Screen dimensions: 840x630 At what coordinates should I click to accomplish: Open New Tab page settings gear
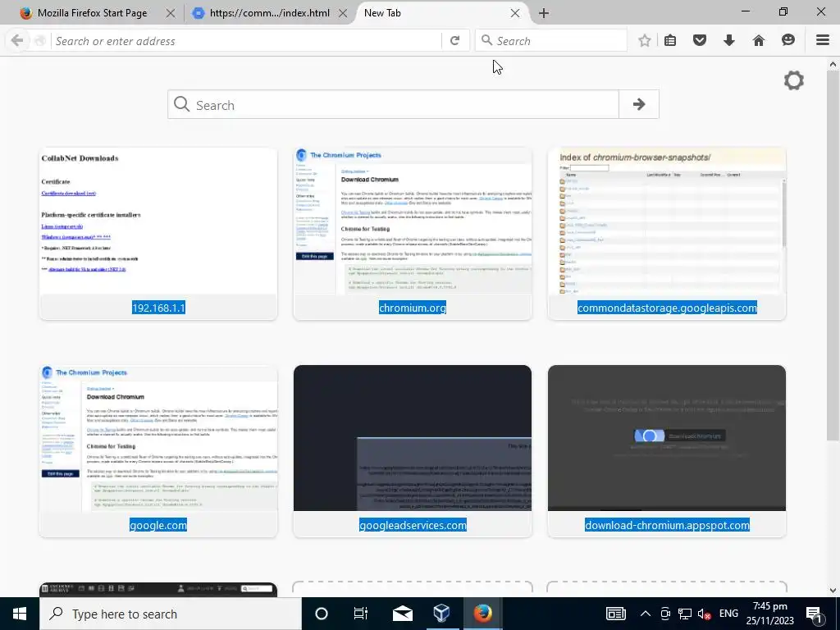(794, 81)
